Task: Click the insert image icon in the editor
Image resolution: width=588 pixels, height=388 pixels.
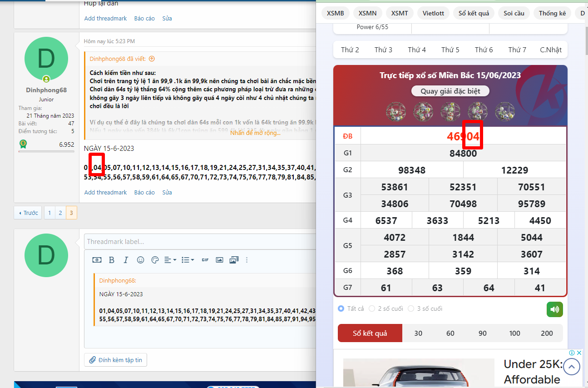Action: [219, 260]
